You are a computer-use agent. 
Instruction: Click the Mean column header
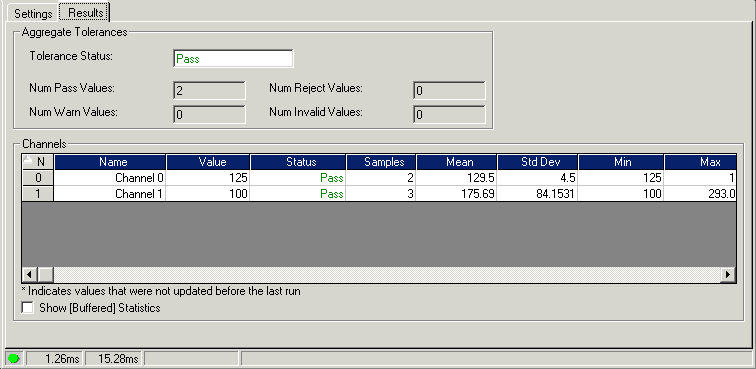pyautogui.click(x=456, y=162)
